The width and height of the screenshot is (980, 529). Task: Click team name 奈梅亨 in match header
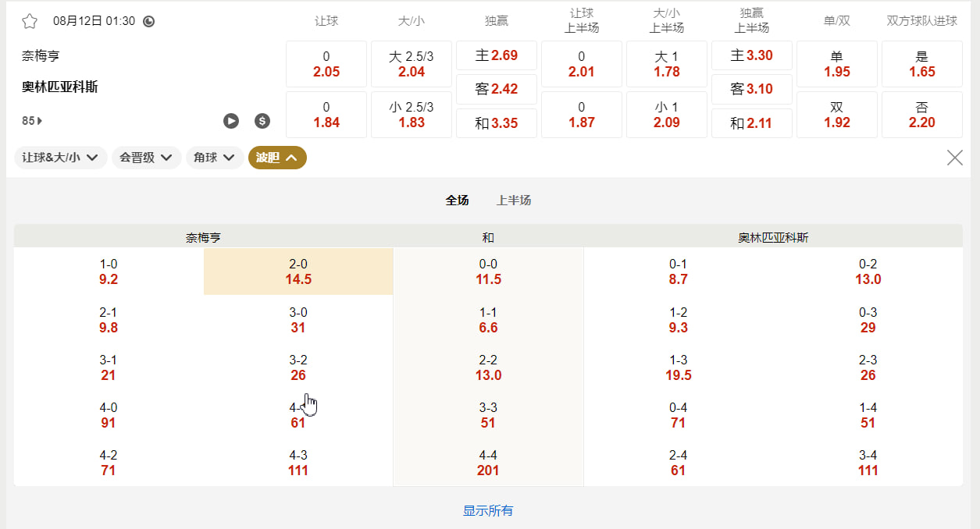[41, 56]
